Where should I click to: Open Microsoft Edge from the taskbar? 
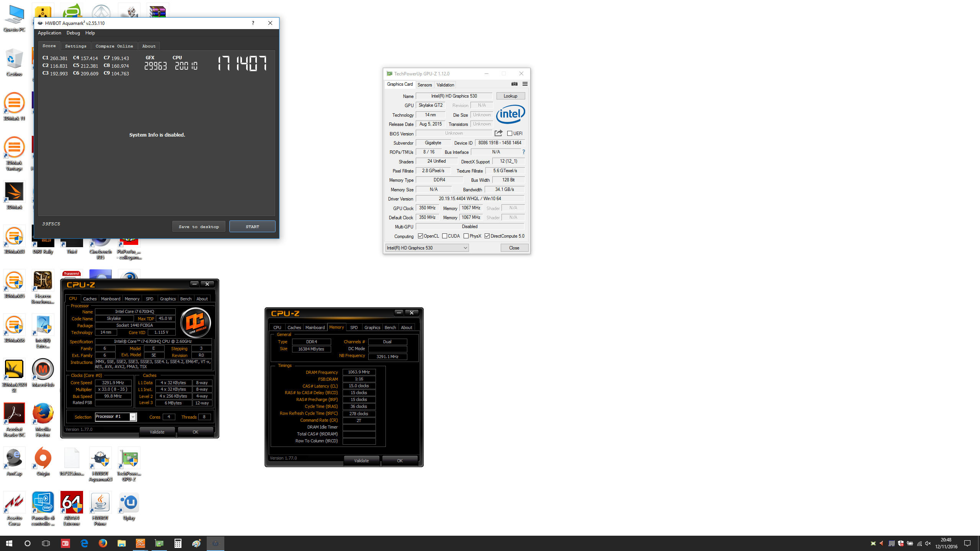click(x=84, y=543)
